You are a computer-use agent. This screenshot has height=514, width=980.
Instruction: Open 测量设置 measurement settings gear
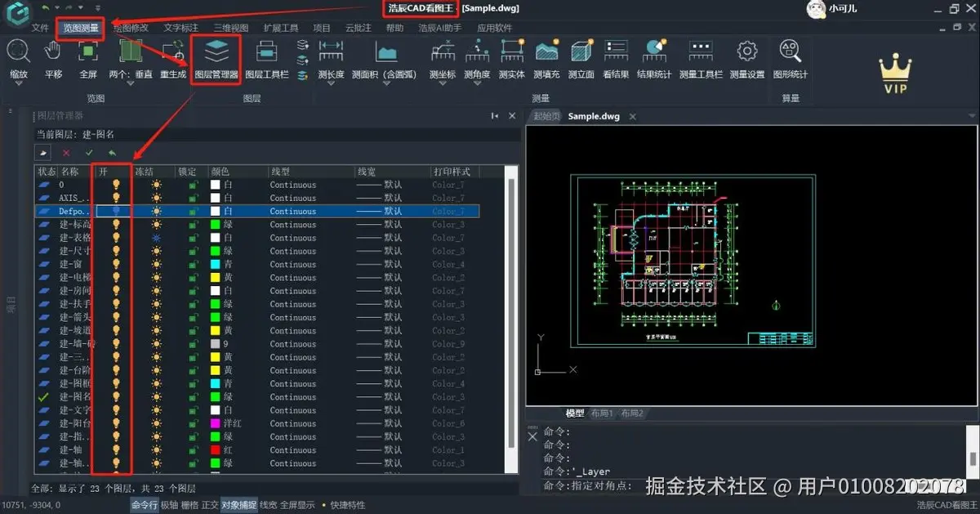746,51
